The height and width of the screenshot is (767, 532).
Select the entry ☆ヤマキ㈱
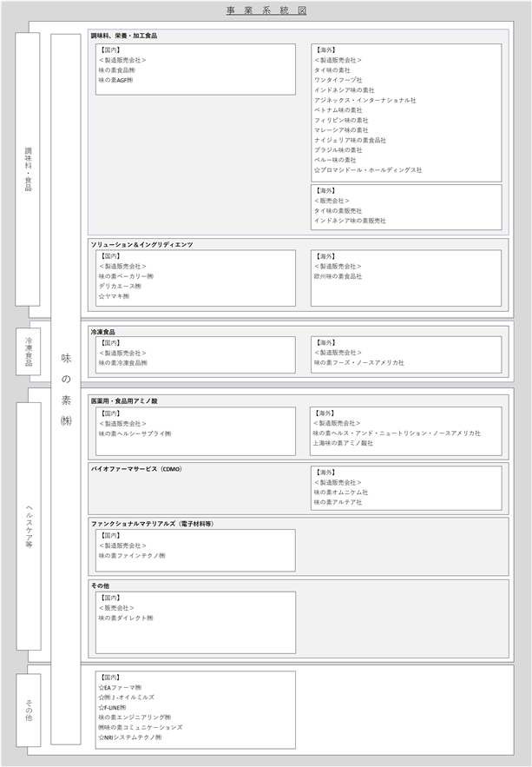[114, 296]
